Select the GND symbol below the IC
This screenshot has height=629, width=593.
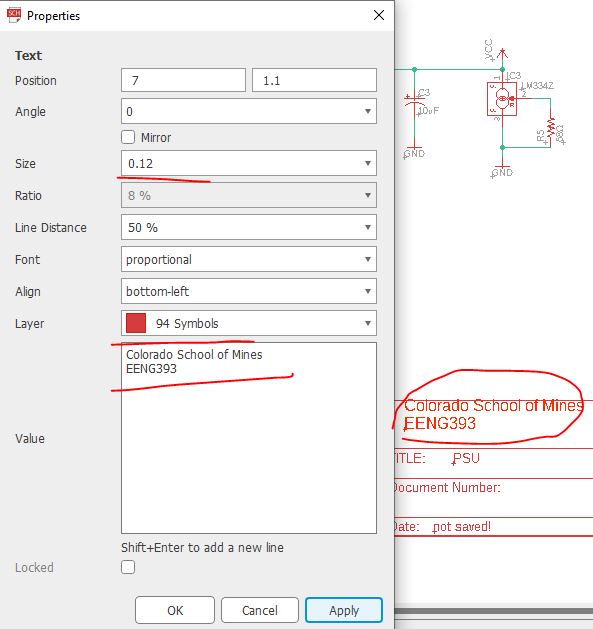[502, 171]
